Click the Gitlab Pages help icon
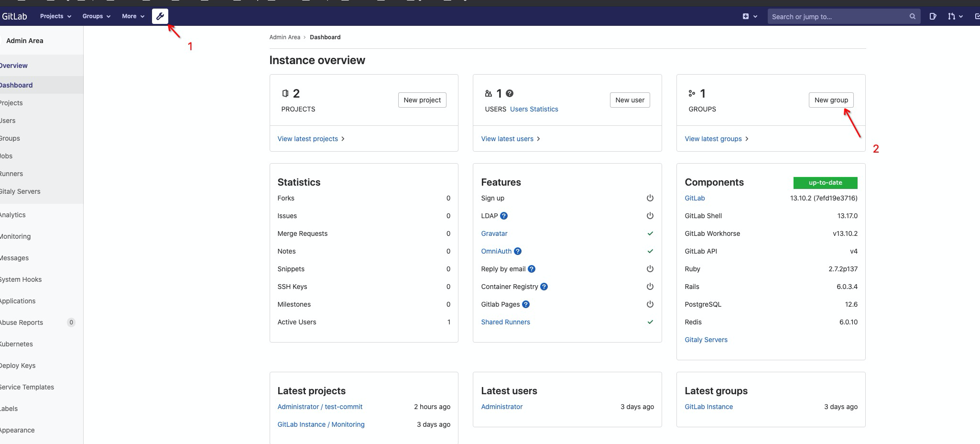Screen dimensions: 980x444 [526, 304]
